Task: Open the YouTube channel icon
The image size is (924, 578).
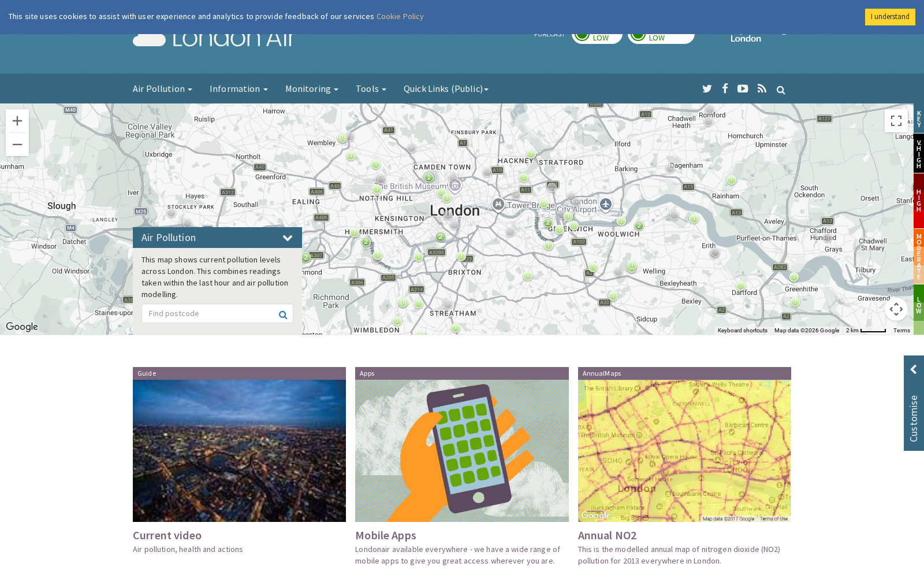Action: coord(743,88)
